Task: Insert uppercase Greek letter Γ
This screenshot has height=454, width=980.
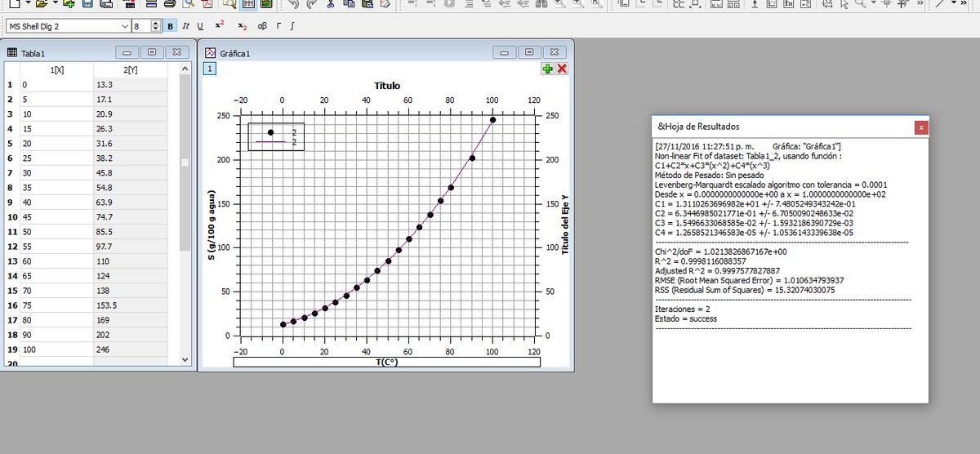Action: click(x=278, y=26)
